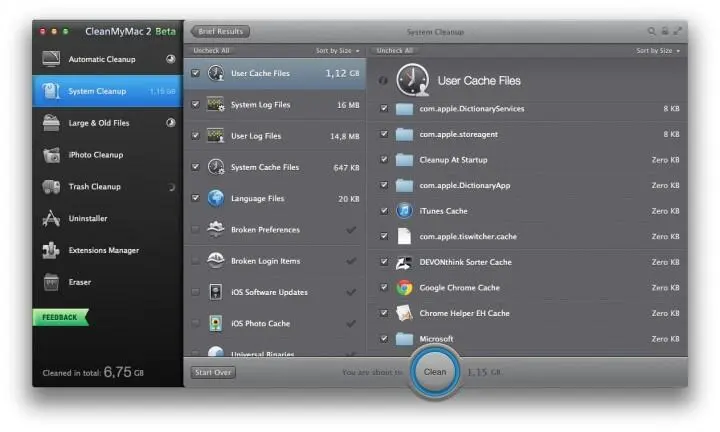Click the com.apple.tiswitcher.cache document icon
This screenshot has height=432, width=720.
[404, 236]
